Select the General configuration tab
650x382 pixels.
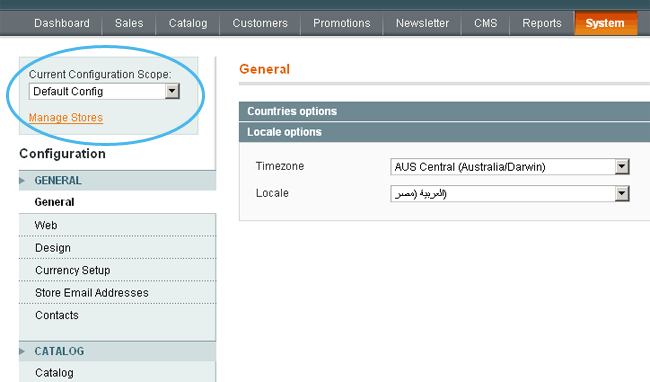click(117, 202)
